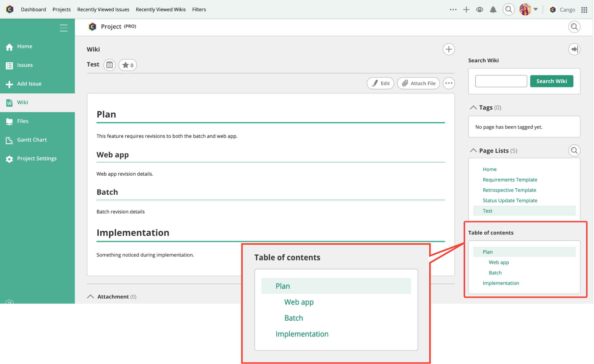
Task: Open Retrospective Template page link
Action: 509,190
